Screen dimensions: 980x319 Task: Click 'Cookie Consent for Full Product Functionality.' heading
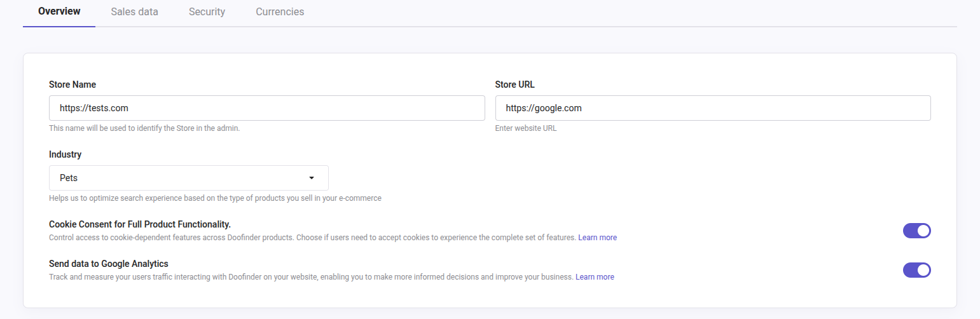140,224
